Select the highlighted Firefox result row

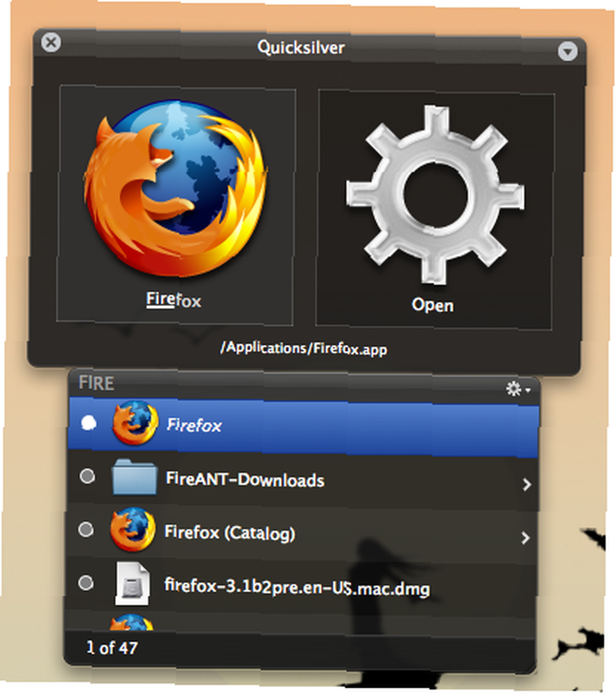coord(304,426)
